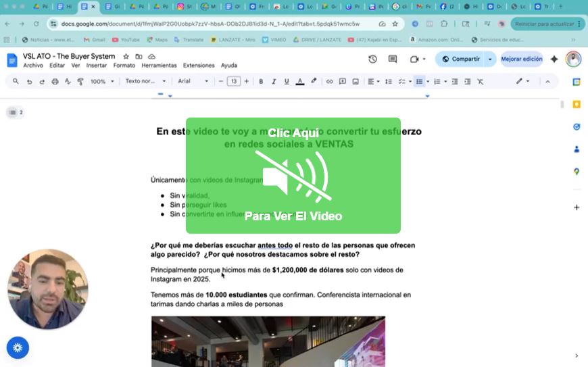588x367 pixels.
Task: Insert a link
Action: click(x=329, y=81)
